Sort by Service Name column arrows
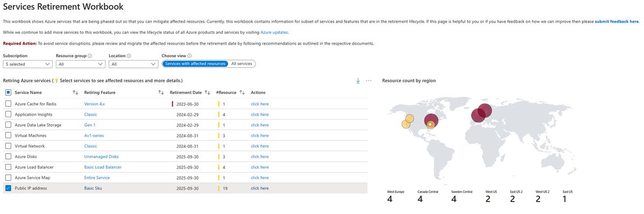This screenshot has width=644, height=214. 76,92
